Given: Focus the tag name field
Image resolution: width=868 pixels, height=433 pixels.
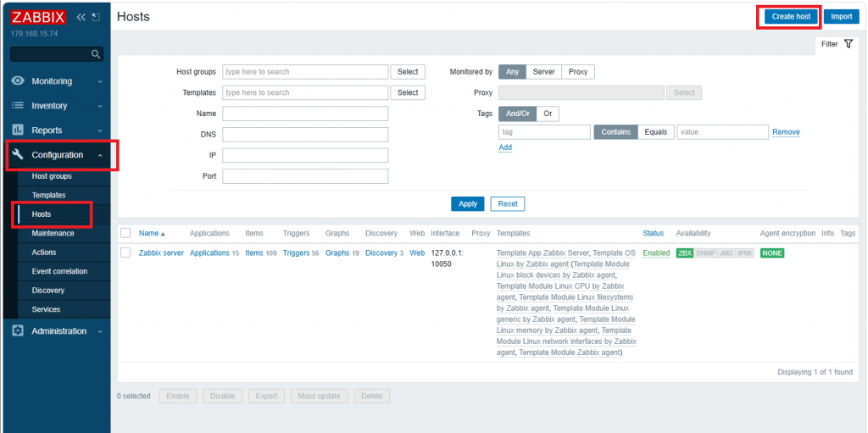Looking at the screenshot, I should click(545, 132).
